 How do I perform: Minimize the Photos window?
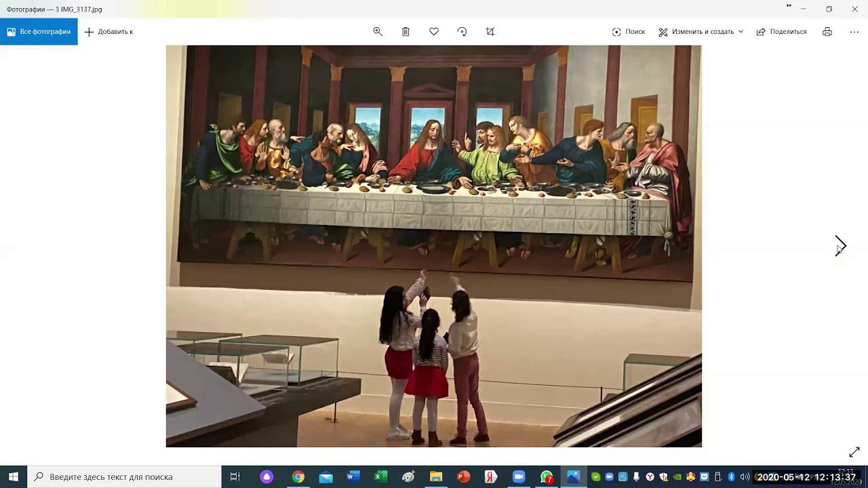(x=803, y=9)
